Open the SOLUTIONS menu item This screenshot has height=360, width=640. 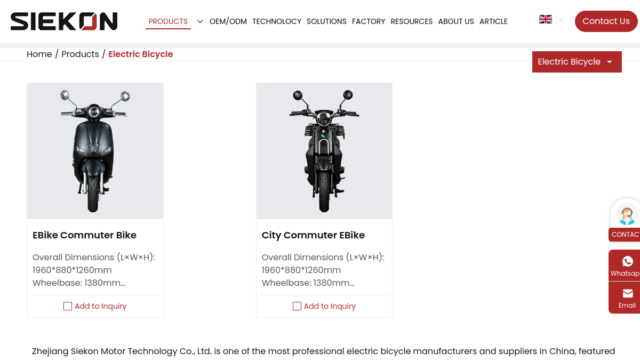[327, 21]
